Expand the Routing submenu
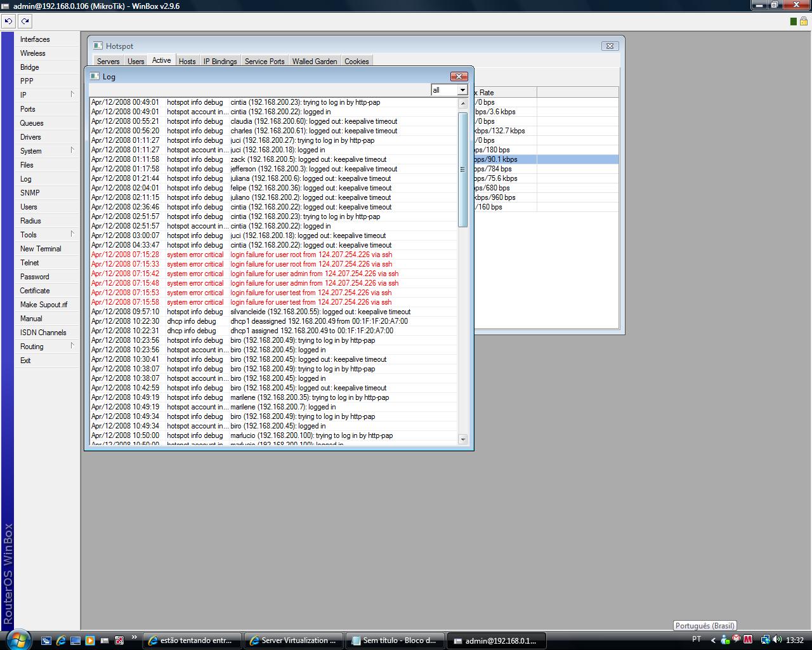812x650 pixels. pyautogui.click(x=72, y=346)
